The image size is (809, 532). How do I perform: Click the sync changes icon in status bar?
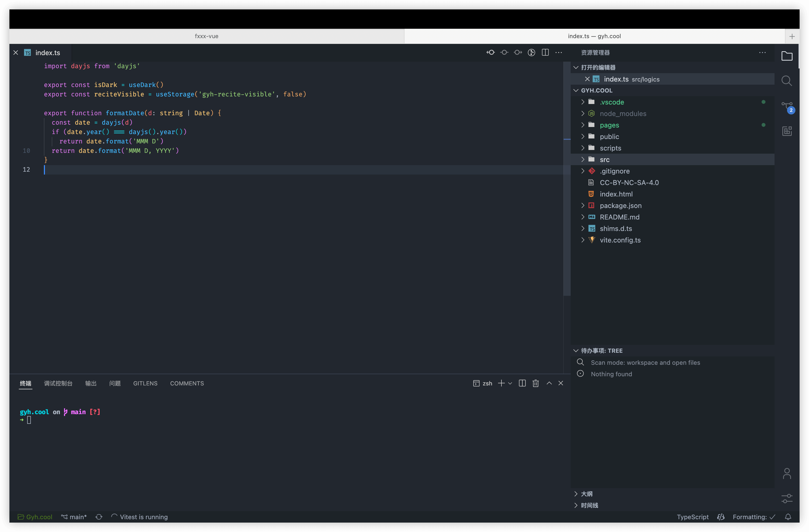pyautogui.click(x=99, y=517)
